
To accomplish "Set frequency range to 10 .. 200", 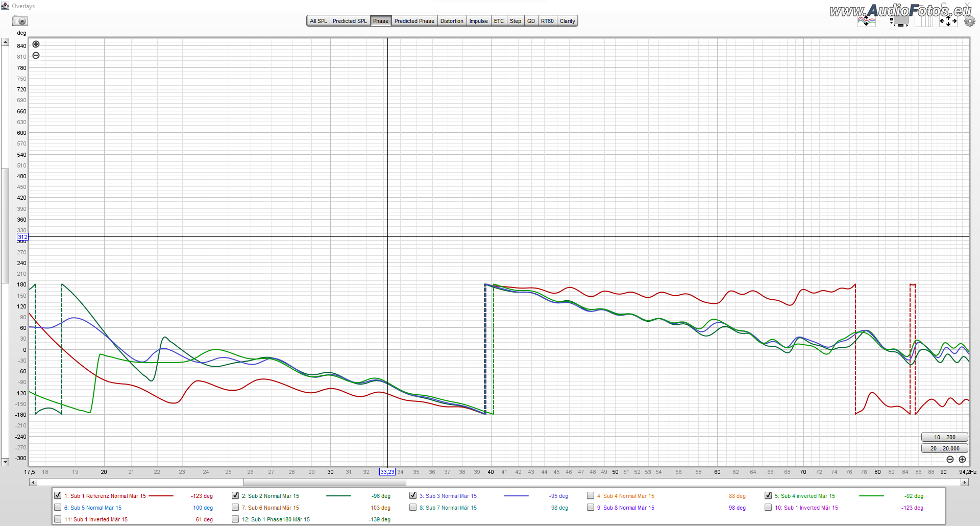I will coord(944,437).
